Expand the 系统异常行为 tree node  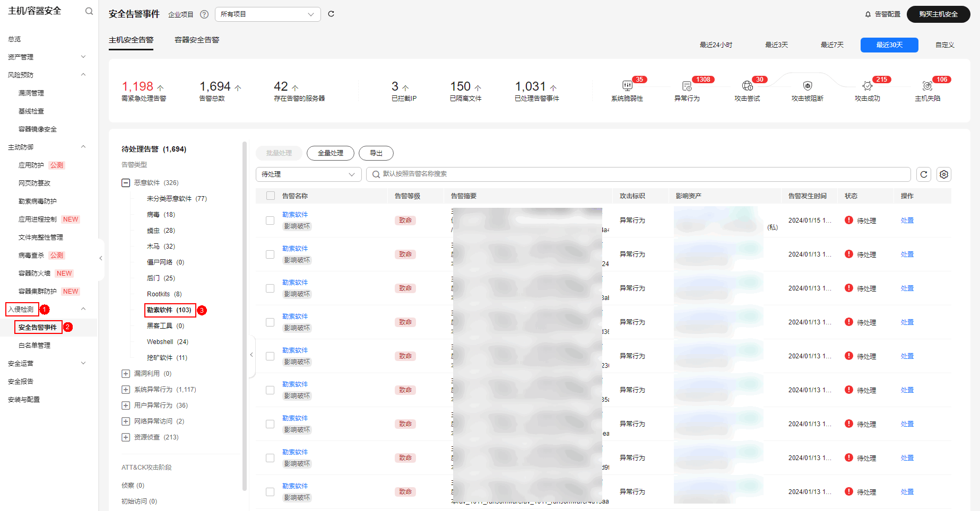126,389
